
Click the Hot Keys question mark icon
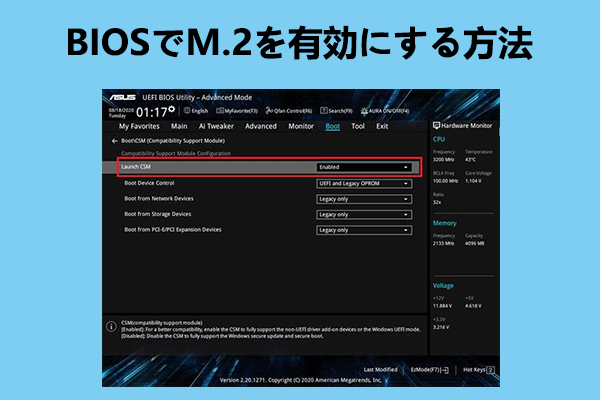click(x=491, y=370)
